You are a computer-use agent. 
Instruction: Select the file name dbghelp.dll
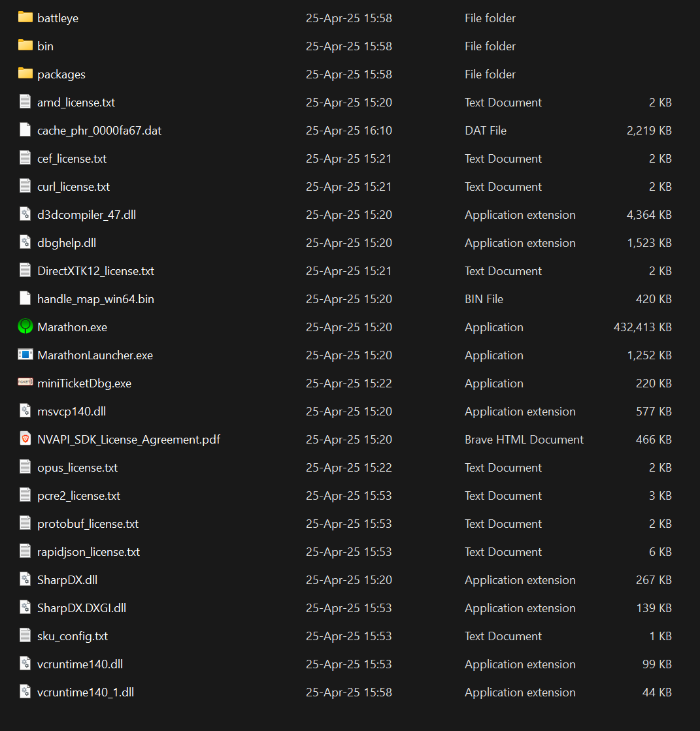coord(67,243)
